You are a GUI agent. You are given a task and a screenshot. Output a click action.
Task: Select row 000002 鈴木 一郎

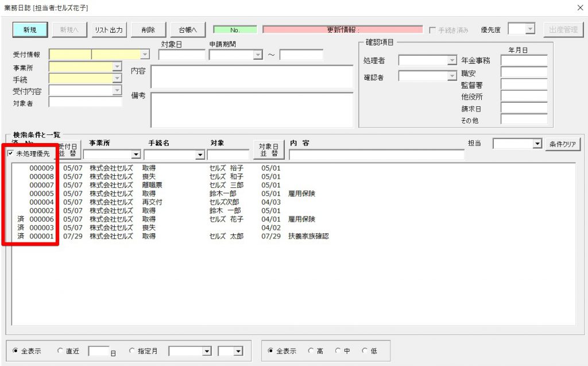293,211
